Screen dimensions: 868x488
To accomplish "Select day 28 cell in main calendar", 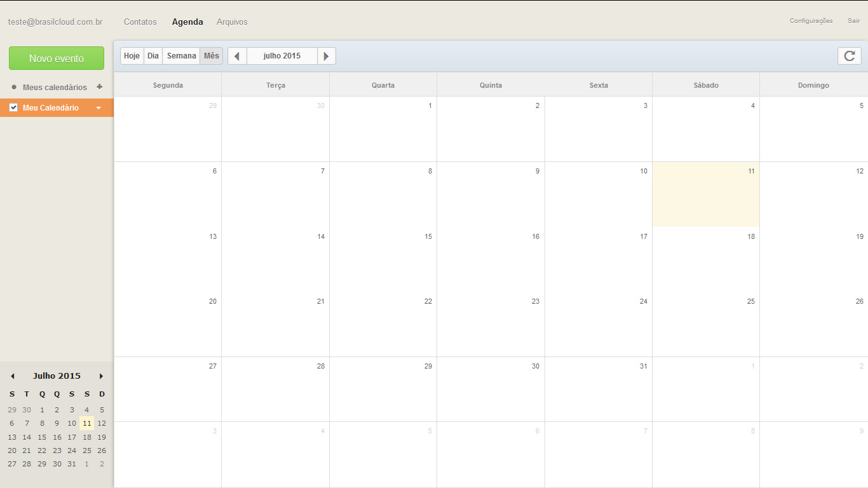I will click(275, 389).
